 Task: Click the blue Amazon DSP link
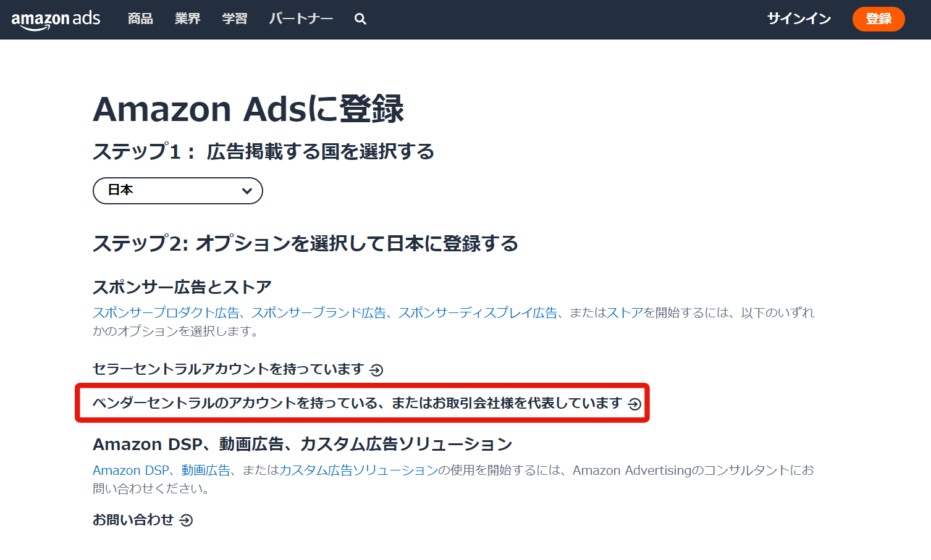tap(130, 470)
